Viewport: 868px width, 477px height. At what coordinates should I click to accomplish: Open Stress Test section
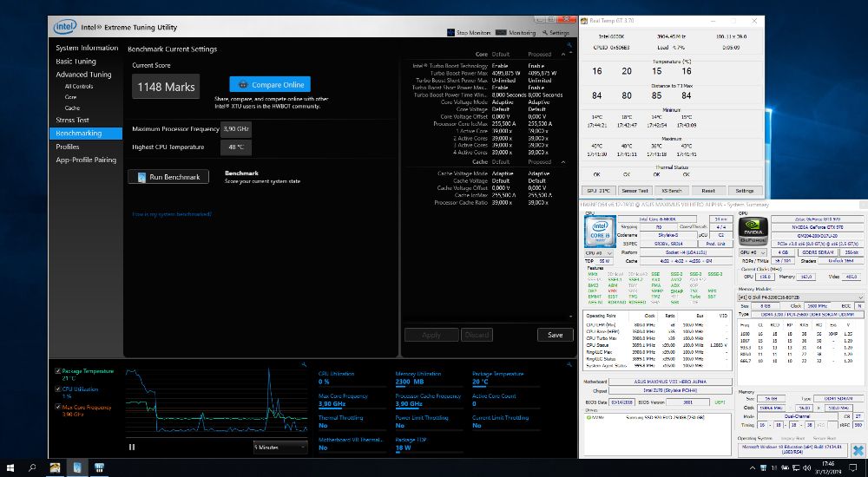[x=73, y=120]
